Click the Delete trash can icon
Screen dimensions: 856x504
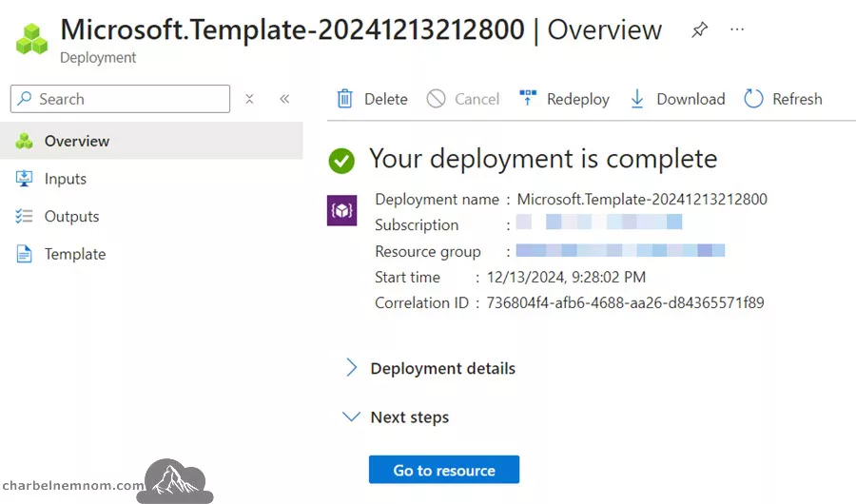coord(345,99)
